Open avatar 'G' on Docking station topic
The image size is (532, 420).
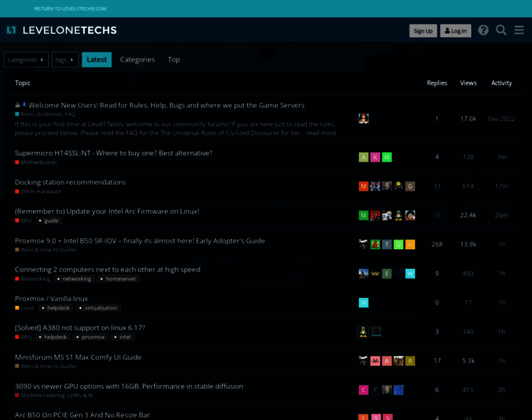[x=410, y=186]
